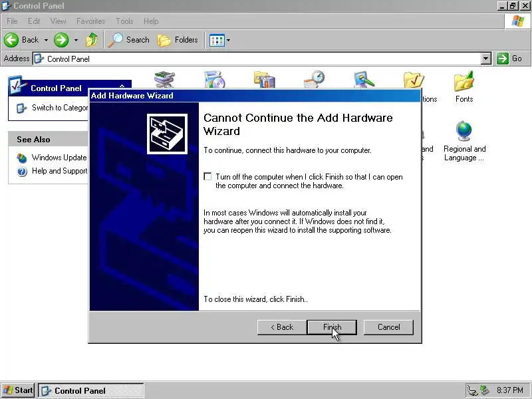Open the File menu in Control Panel
This screenshot has width=532, height=399.
coord(12,21)
